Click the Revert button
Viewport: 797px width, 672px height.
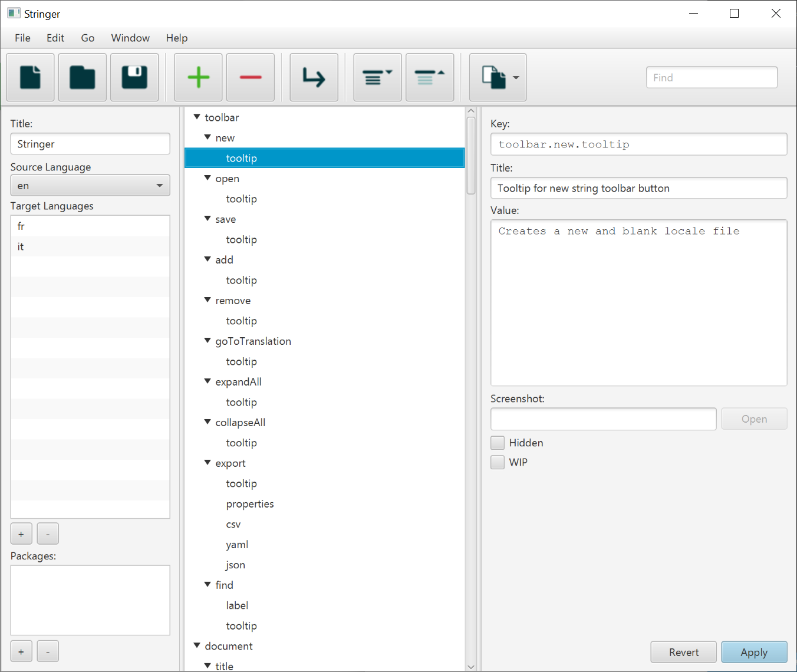click(x=684, y=652)
